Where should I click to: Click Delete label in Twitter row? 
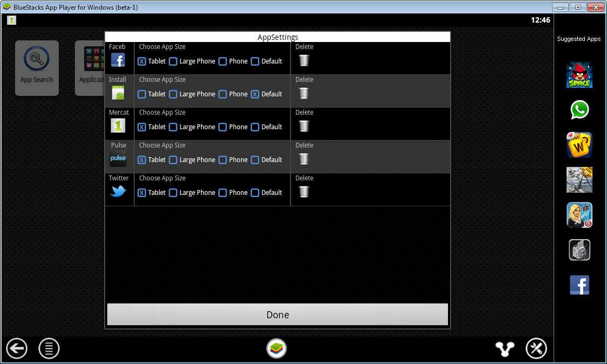(304, 178)
